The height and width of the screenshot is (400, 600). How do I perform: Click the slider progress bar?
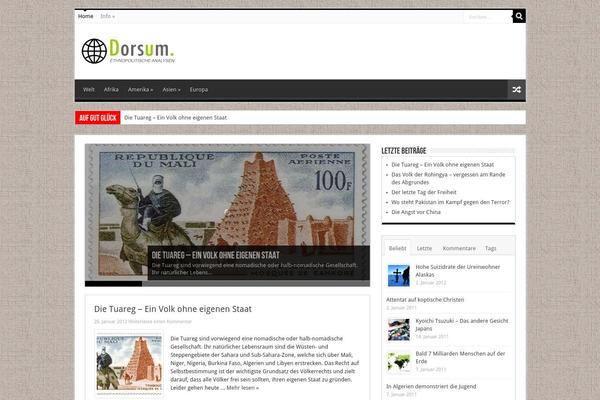[227, 284]
